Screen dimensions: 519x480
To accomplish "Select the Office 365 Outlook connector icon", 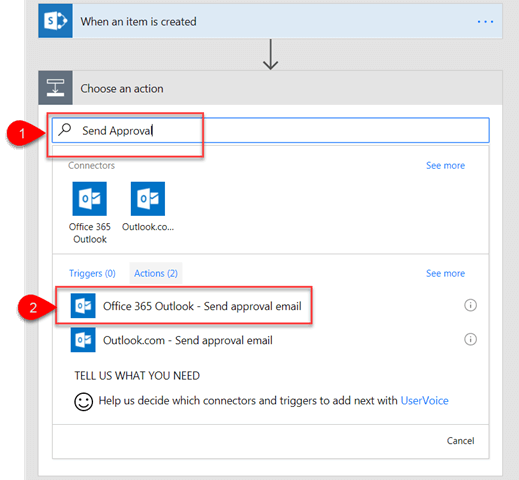I will [x=90, y=199].
